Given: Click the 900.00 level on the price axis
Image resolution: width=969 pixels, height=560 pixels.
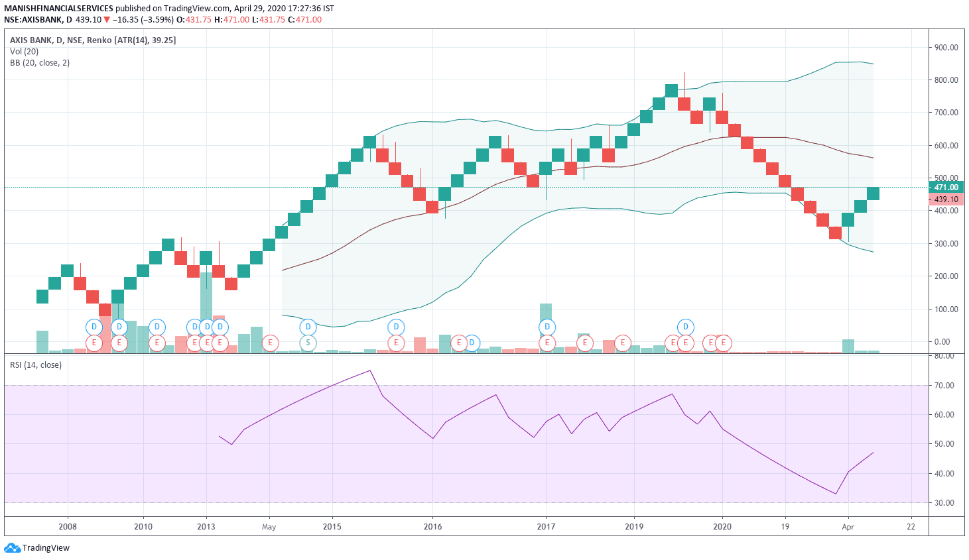Looking at the screenshot, I should click(946, 48).
